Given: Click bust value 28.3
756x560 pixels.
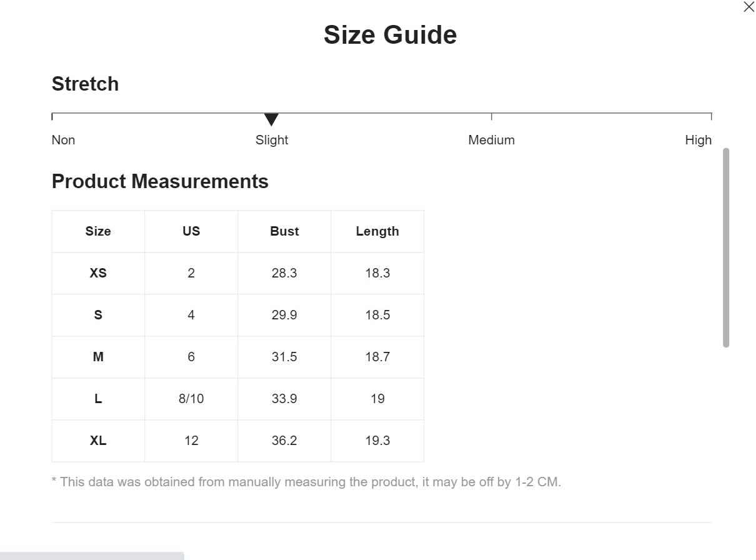Looking at the screenshot, I should pyautogui.click(x=284, y=273).
